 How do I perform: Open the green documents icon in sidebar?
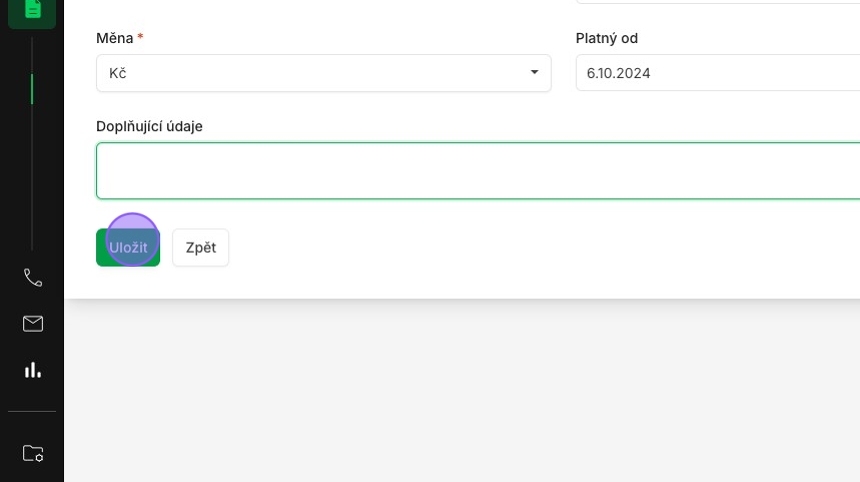32,10
